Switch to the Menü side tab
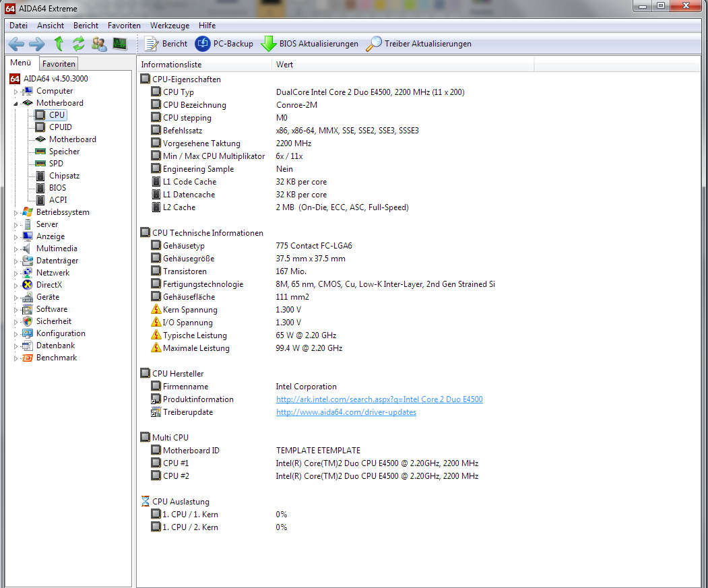This screenshot has height=588, width=708. pos(21,63)
